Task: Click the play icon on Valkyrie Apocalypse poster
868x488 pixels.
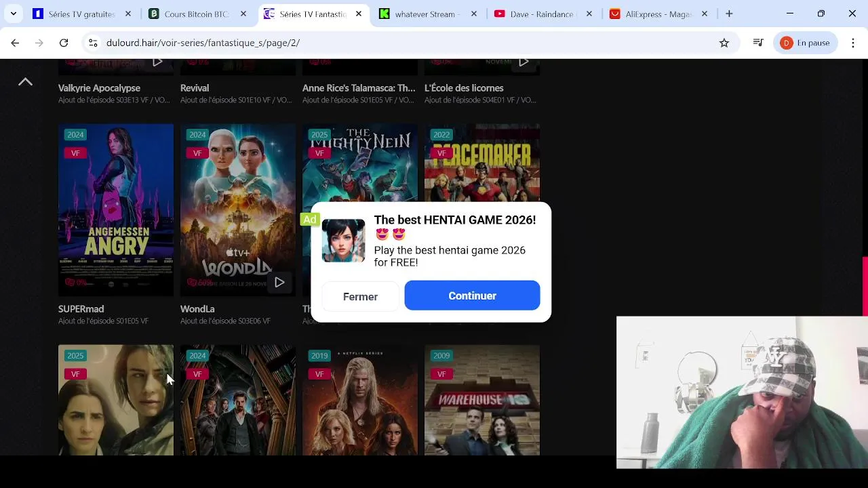Action: 157,62
